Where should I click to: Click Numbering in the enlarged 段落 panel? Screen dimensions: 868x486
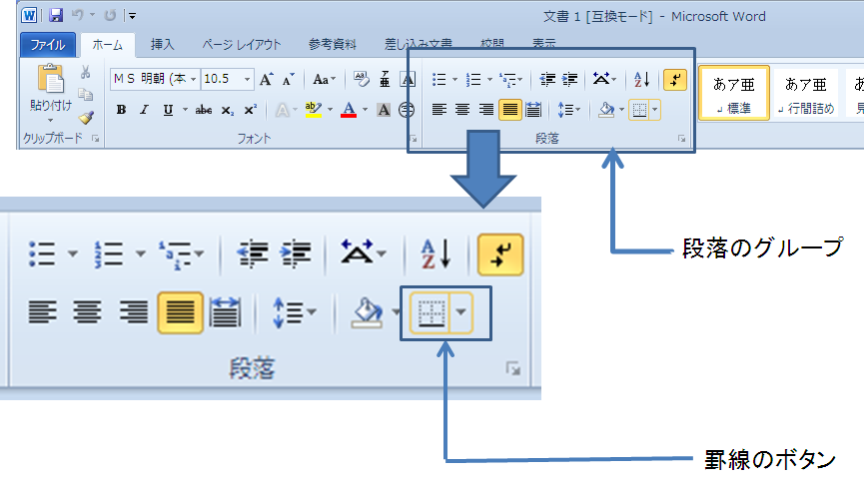click(109, 253)
